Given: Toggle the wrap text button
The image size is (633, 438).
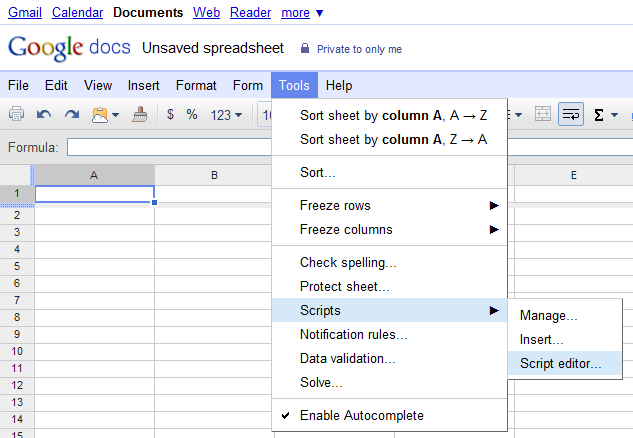Looking at the screenshot, I should (571, 114).
